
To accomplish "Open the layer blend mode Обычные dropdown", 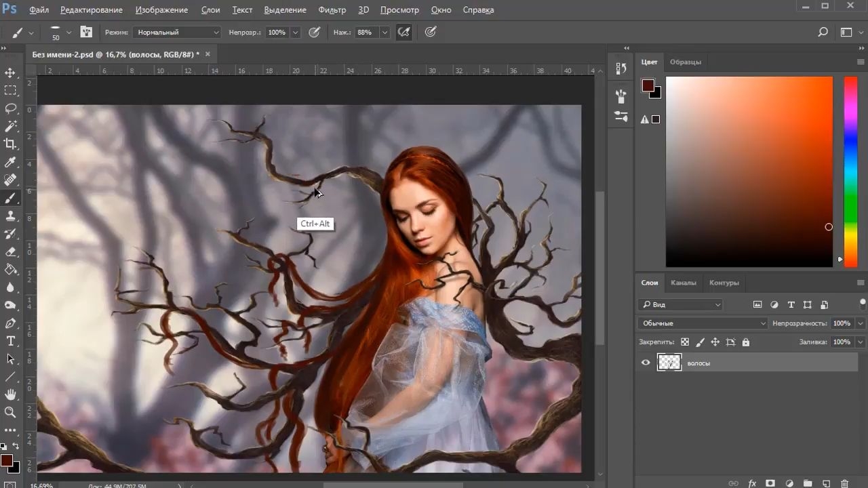I will point(703,323).
